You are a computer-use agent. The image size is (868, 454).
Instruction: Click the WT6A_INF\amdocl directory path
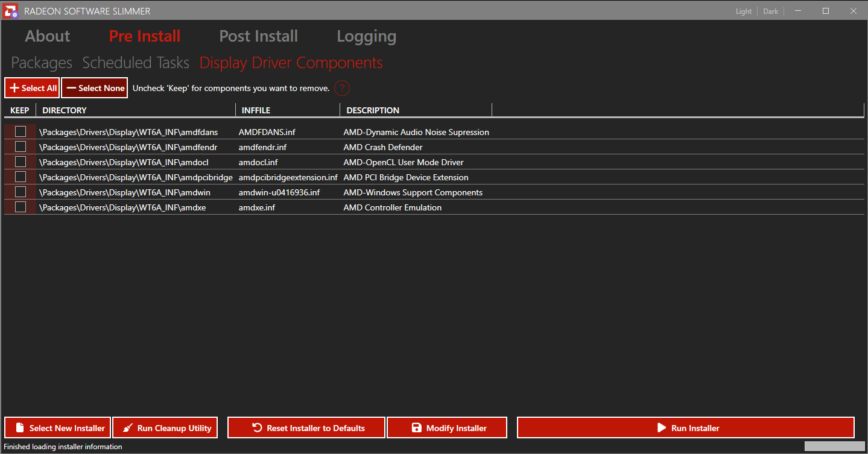click(124, 162)
